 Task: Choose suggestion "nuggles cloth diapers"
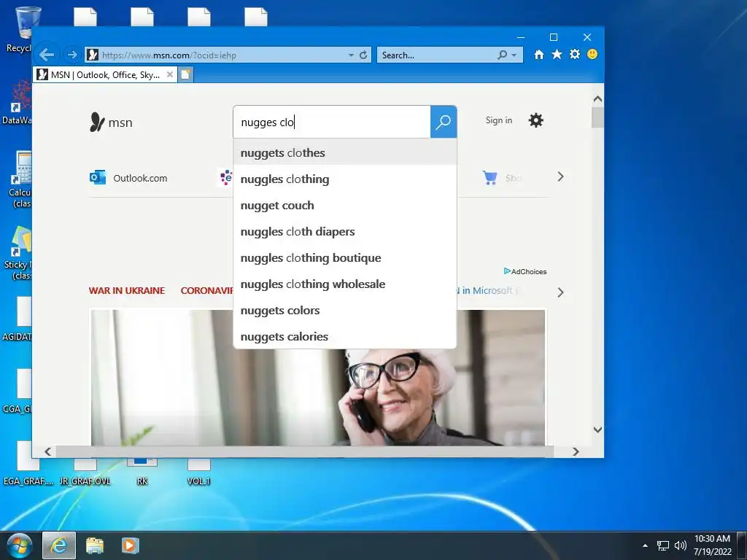pos(345,231)
